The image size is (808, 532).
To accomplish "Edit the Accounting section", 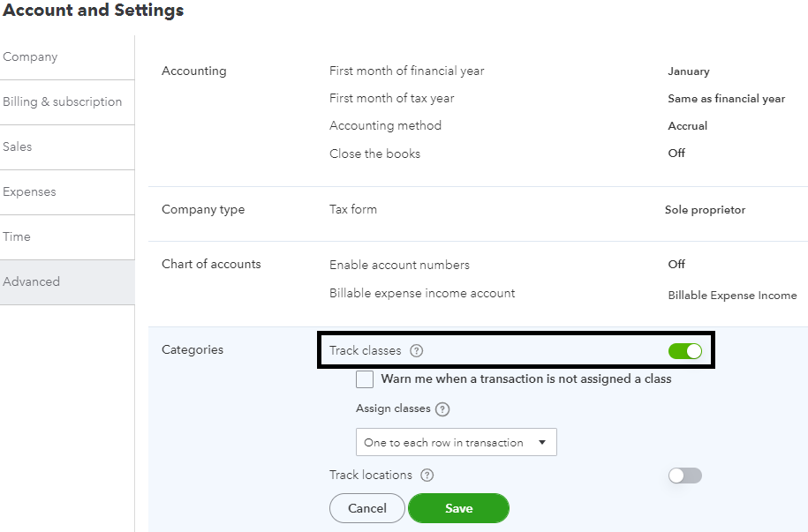I will [193, 71].
